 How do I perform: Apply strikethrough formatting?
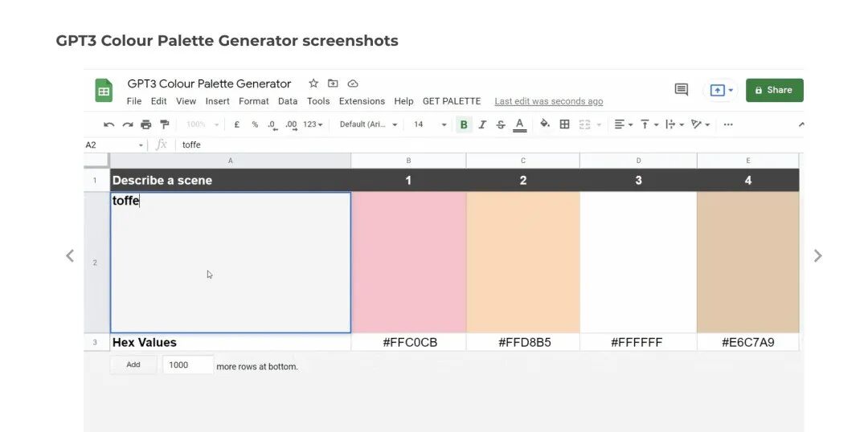(x=501, y=124)
